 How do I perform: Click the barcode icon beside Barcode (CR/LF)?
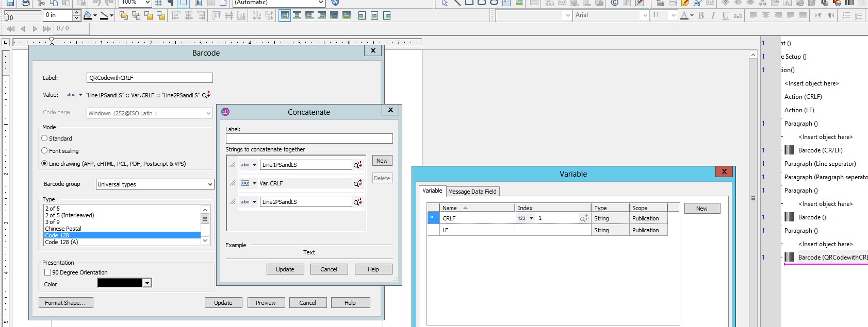click(x=789, y=150)
